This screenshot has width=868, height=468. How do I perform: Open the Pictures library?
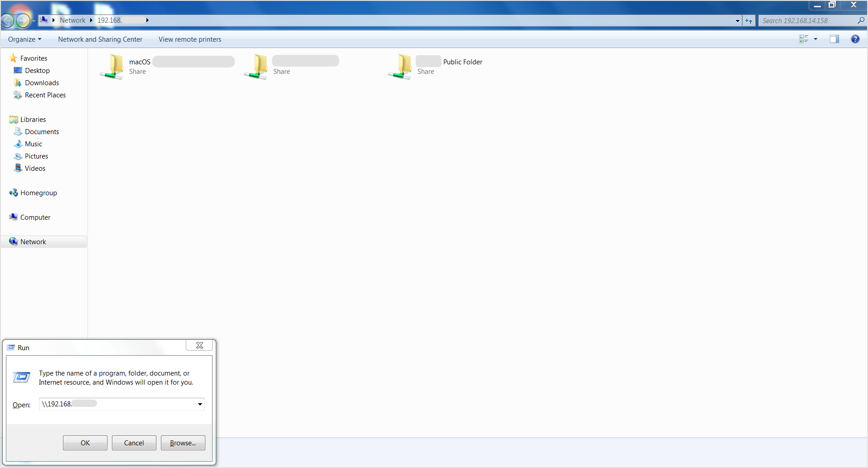(36, 156)
